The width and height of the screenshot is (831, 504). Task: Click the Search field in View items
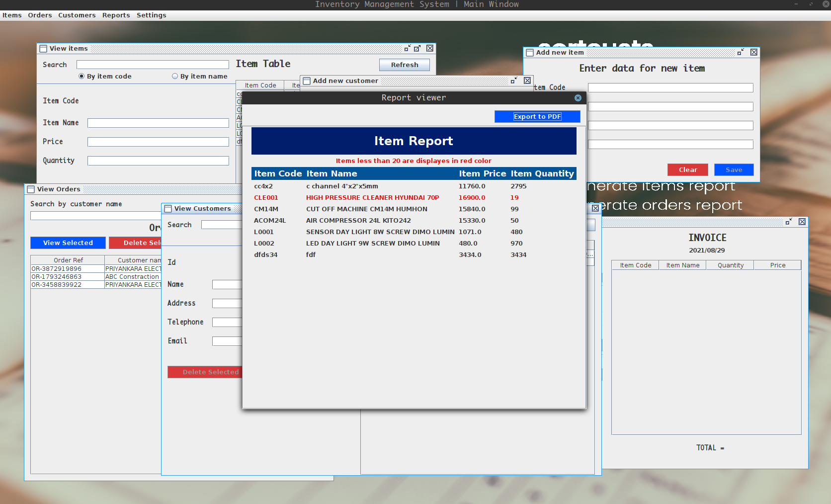153,64
